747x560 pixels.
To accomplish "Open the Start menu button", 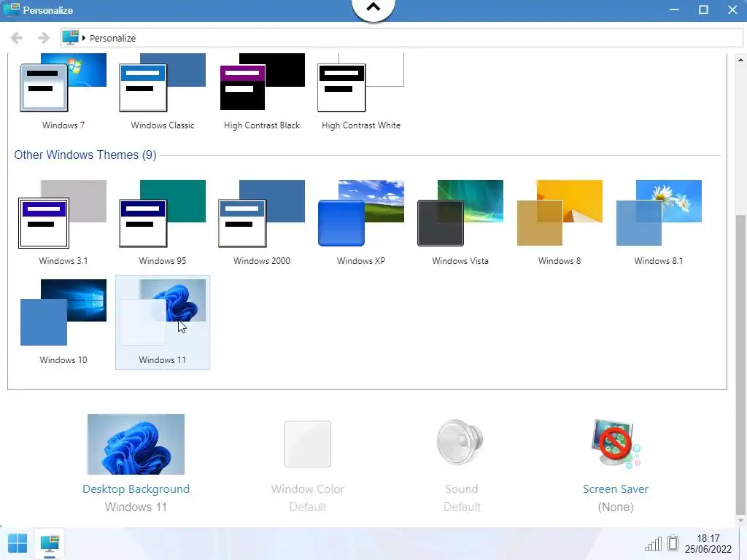I will click(x=18, y=543).
